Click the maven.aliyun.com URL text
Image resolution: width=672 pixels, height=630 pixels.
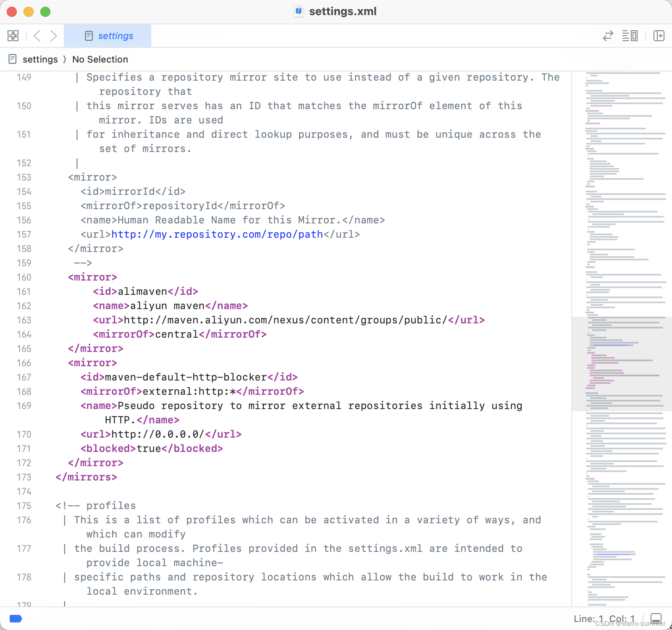(x=286, y=320)
